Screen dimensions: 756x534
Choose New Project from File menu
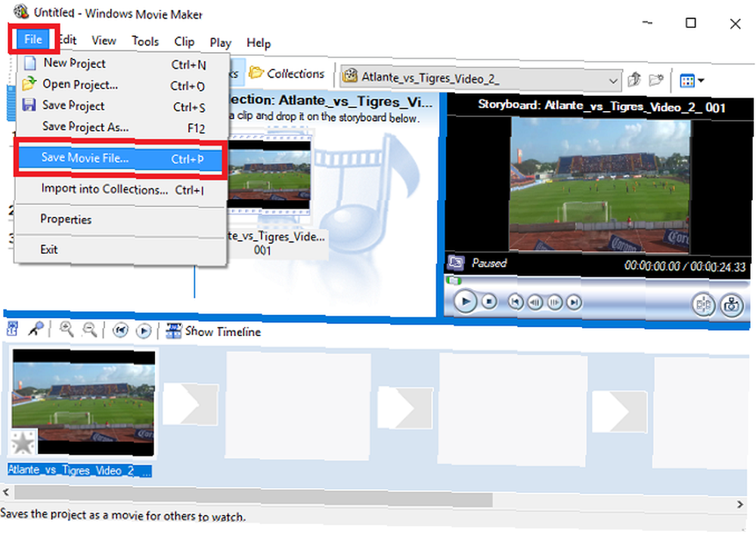coord(122,63)
